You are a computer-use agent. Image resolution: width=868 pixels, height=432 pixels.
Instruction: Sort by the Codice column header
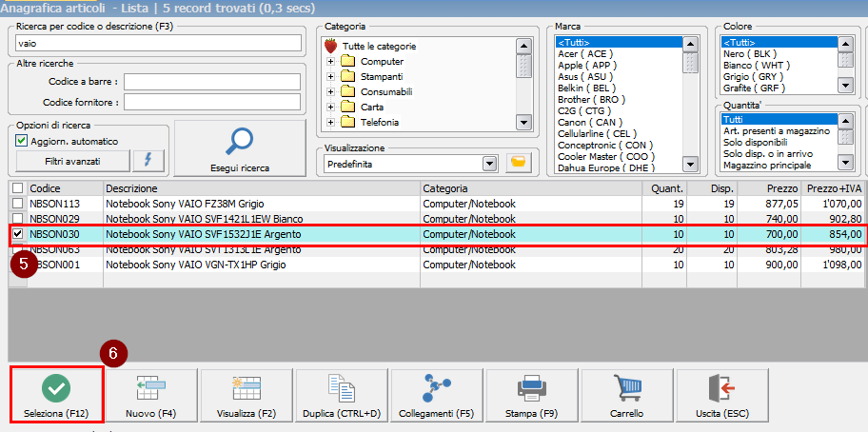pyautogui.click(x=65, y=187)
